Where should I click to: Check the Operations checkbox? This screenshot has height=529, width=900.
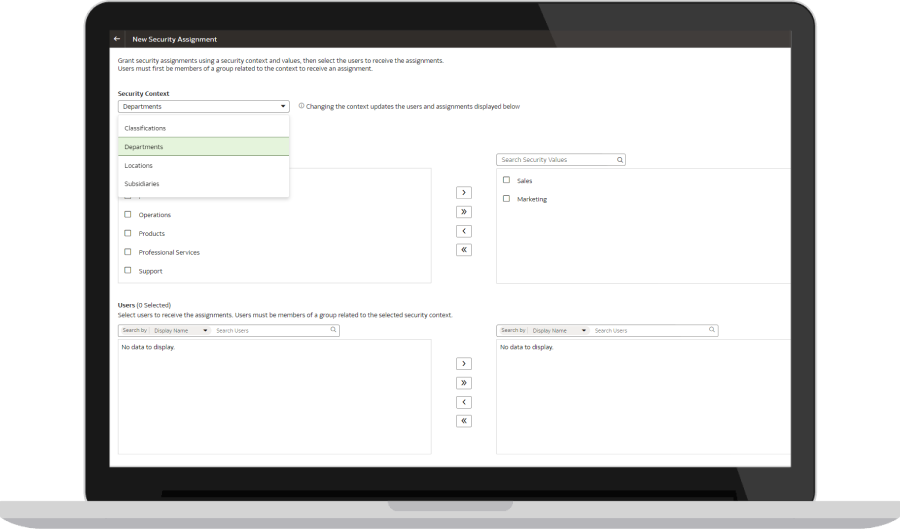(x=128, y=215)
